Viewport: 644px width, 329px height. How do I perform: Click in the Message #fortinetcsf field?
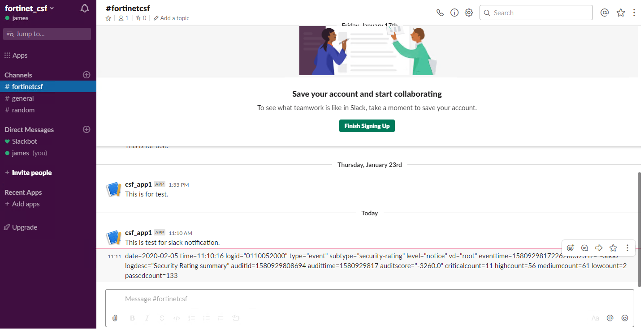tap(359, 299)
